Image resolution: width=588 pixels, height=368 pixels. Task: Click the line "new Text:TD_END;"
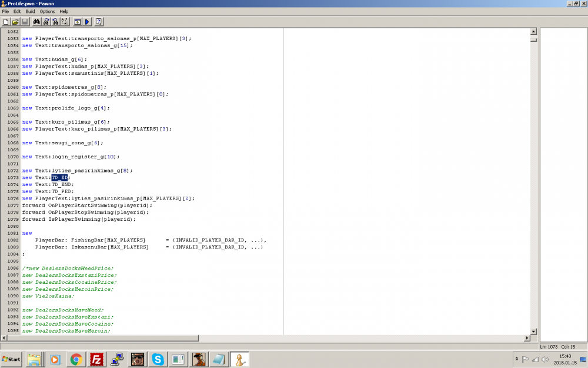(x=48, y=185)
